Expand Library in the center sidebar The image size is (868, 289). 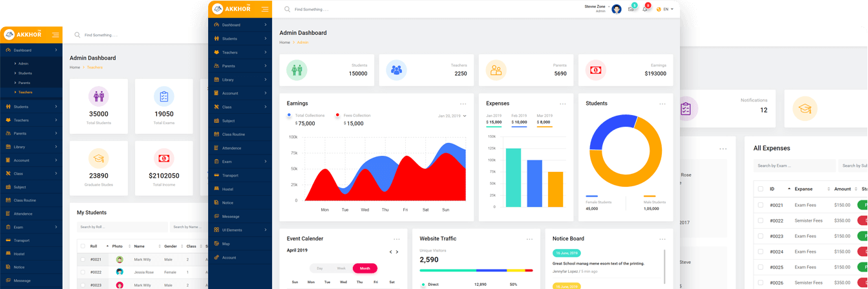[239, 80]
